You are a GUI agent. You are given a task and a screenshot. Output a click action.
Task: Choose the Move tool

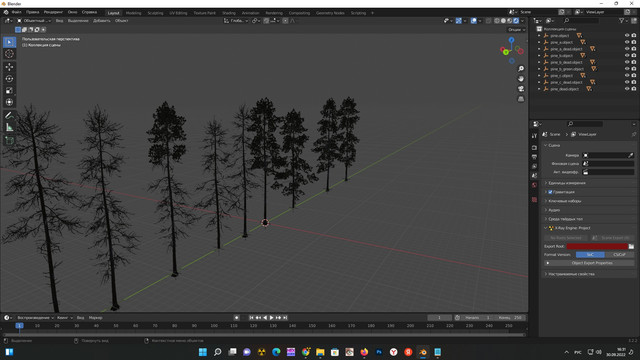[9, 67]
